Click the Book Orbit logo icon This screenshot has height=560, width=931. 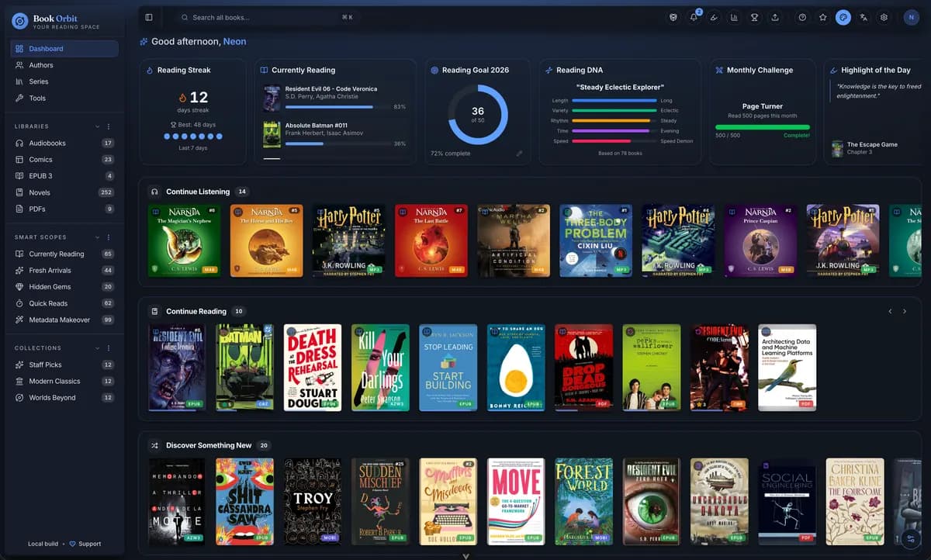click(x=19, y=21)
